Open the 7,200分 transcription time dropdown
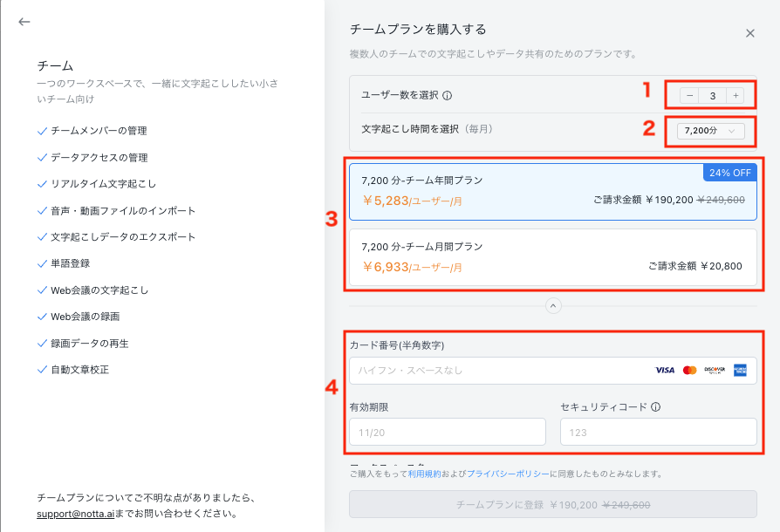 [x=711, y=131]
